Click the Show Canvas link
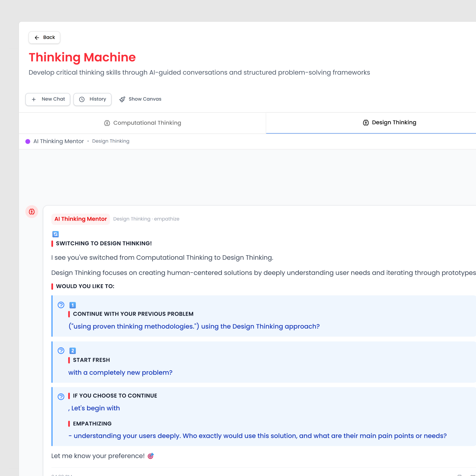 145,99
